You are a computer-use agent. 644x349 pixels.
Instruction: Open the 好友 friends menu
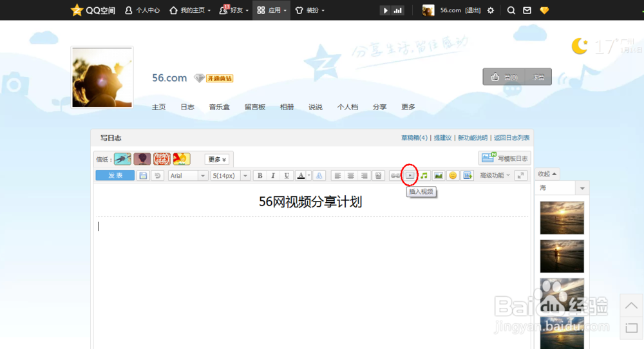tap(233, 10)
